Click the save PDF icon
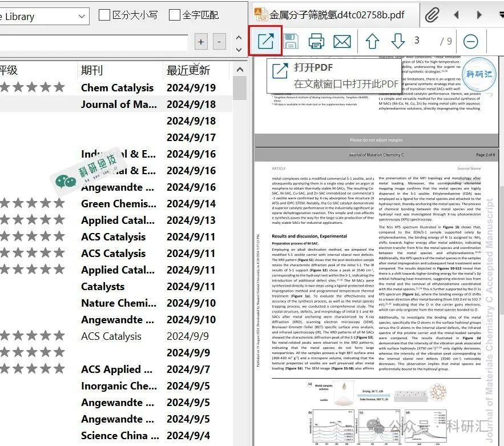504x446 pixels. [x=291, y=41]
